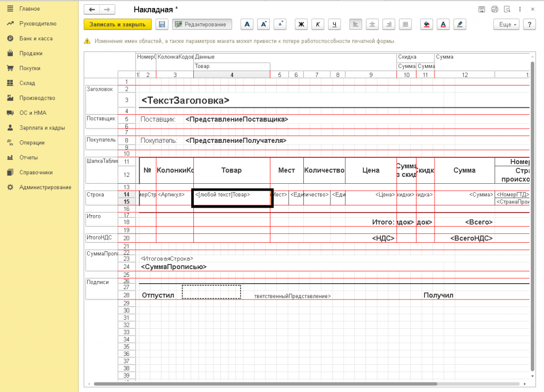Increase font size with the A-up icon

pos(263,24)
